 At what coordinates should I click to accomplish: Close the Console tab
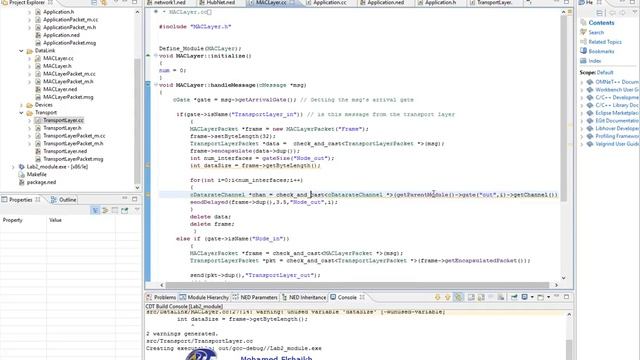362,298
